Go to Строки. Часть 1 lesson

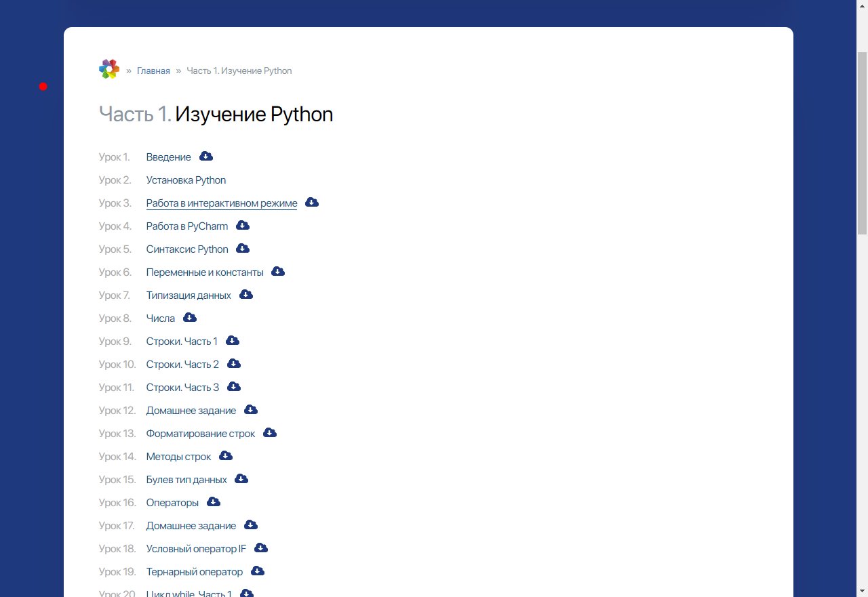click(x=182, y=342)
